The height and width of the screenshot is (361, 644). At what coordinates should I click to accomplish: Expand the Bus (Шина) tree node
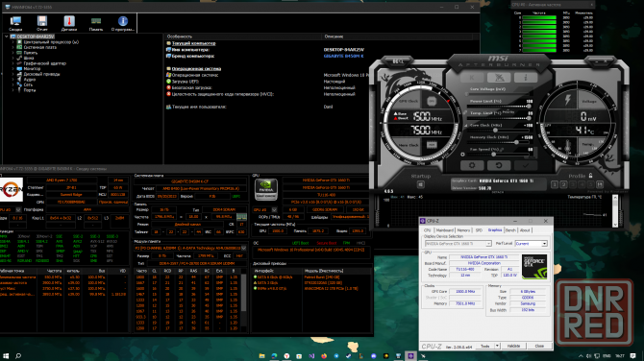pos(12,58)
